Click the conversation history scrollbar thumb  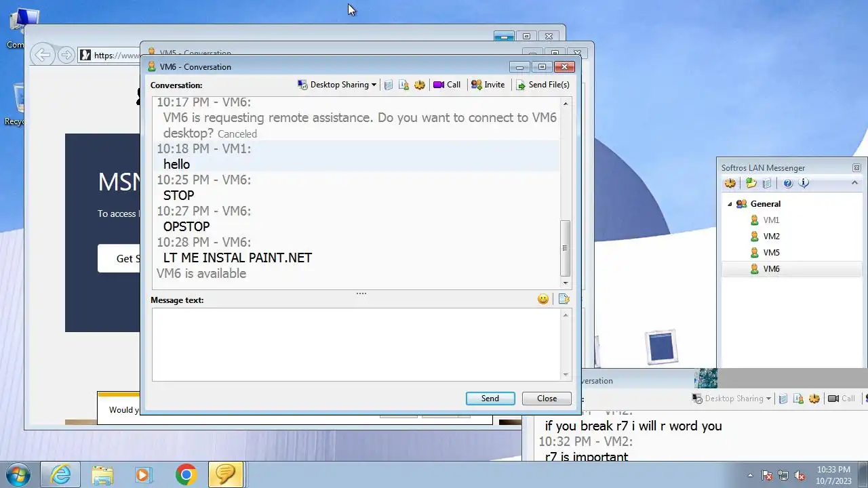click(566, 248)
